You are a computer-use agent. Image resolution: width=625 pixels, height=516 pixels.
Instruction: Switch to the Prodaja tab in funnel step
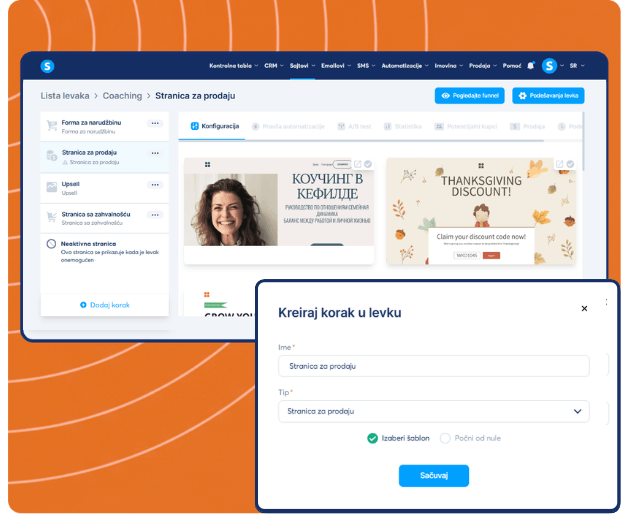[x=527, y=127]
